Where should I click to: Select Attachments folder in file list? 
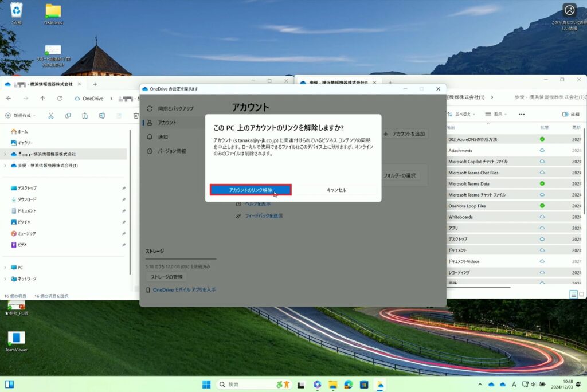[x=460, y=151]
